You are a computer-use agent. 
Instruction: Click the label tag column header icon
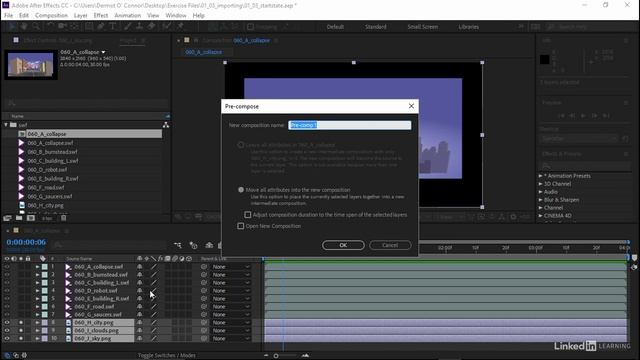tap(42, 258)
